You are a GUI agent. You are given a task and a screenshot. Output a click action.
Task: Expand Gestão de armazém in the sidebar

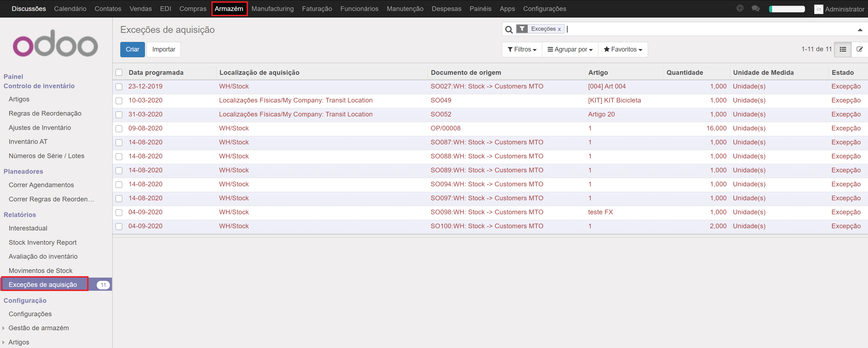tap(38, 328)
